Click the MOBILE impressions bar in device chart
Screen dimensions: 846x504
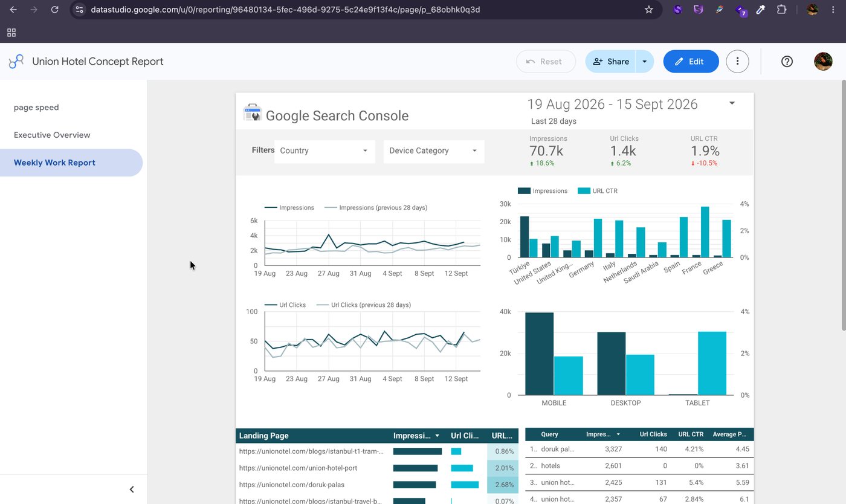tap(539, 354)
